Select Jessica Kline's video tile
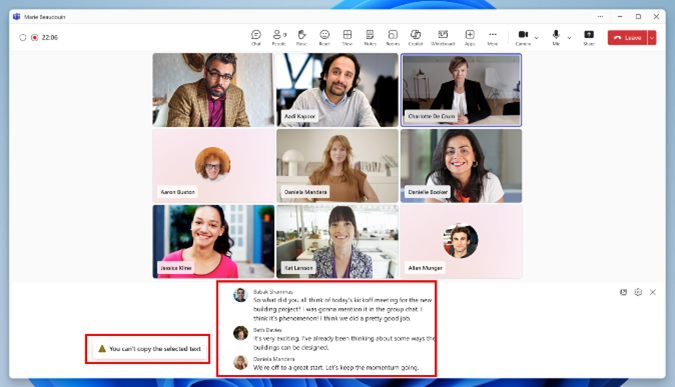This screenshot has width=675, height=387. click(213, 241)
